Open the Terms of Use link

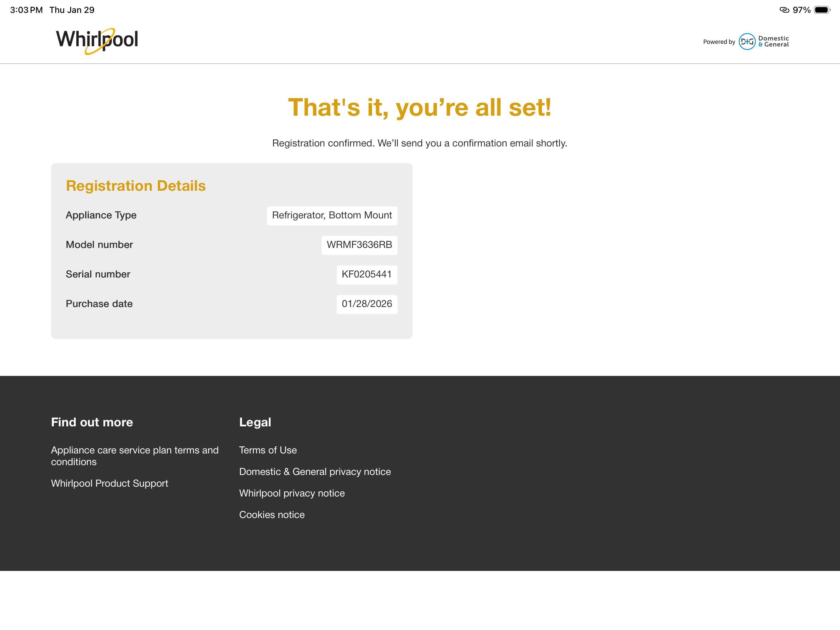pos(268,450)
